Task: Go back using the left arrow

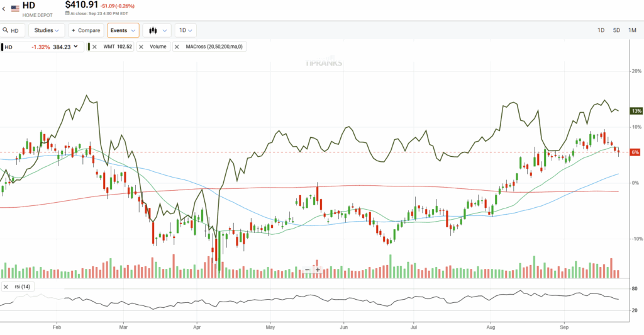Action: 4,9
